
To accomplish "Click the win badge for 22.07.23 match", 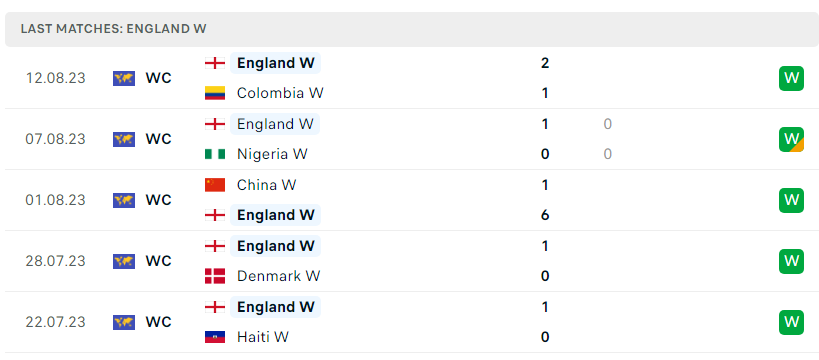I will [x=791, y=322].
